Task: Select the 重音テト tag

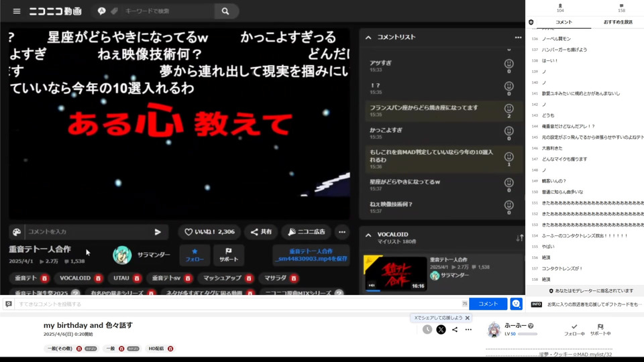Action: point(26,278)
